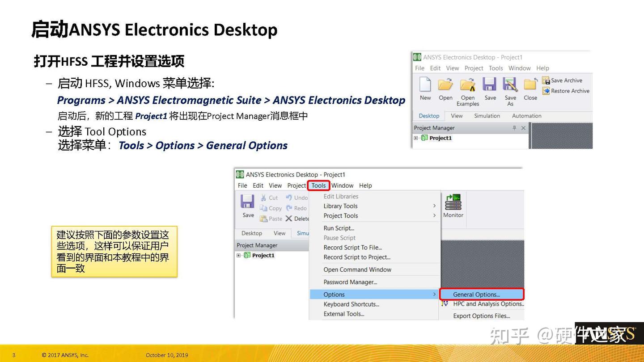This screenshot has width=644, height=362.
Task: Open the Monitor tool icon
Action: (453, 205)
